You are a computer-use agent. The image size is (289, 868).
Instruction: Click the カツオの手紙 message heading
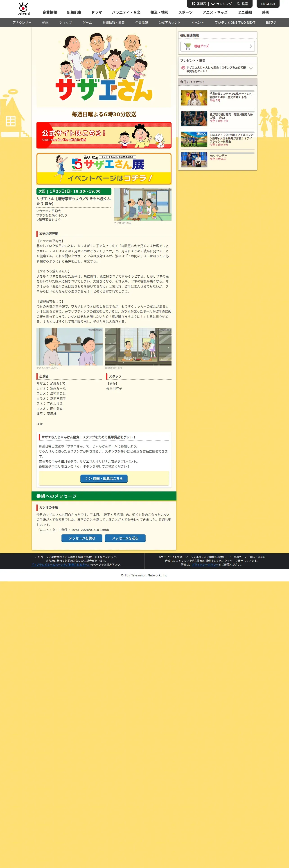tap(48, 507)
